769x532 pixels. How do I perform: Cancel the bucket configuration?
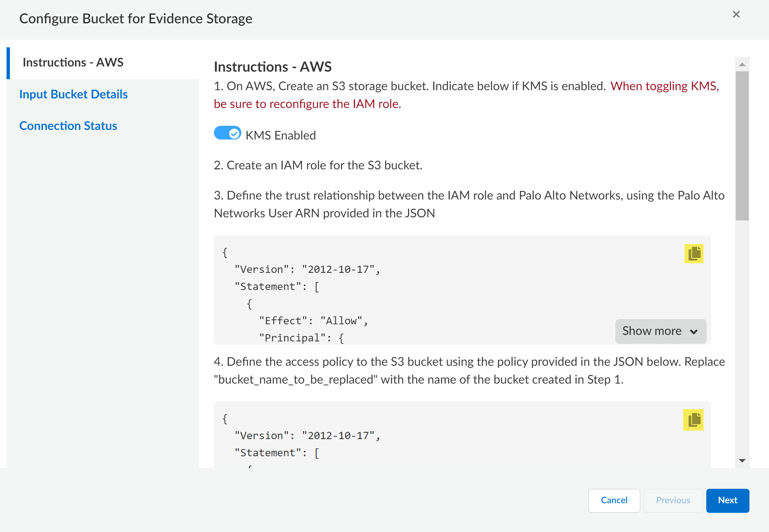tap(614, 500)
